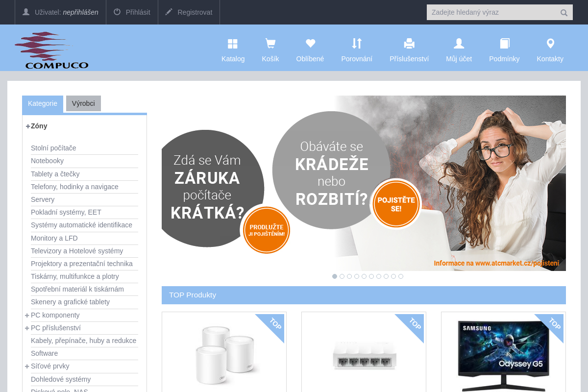
Task: Click the power icon next to Přihlásit
Action: click(117, 12)
